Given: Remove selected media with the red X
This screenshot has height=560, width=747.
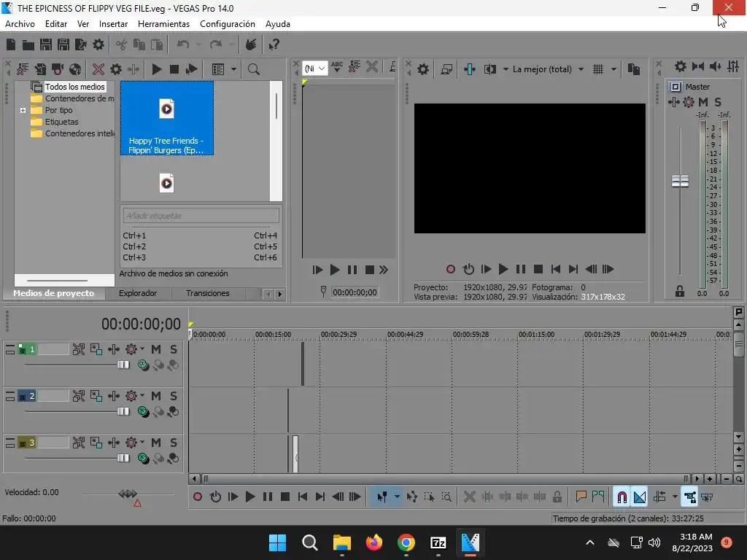Looking at the screenshot, I should coord(98,69).
